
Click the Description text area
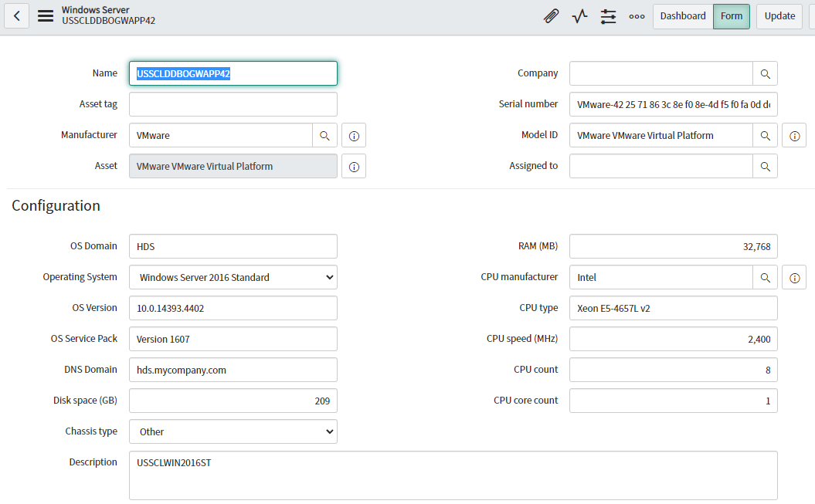(453, 475)
